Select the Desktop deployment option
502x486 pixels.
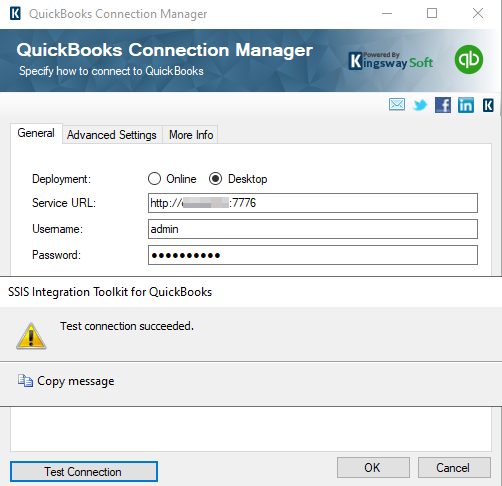click(238, 179)
